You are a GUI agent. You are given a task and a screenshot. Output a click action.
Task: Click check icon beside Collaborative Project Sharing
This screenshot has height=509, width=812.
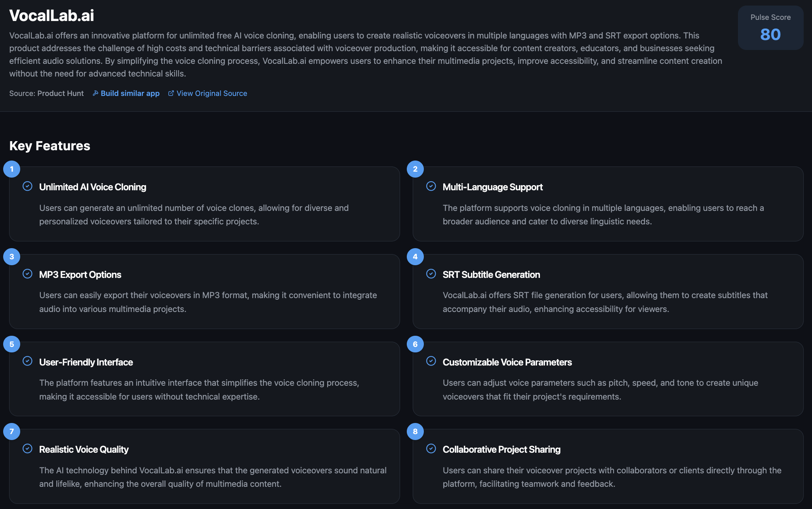point(431,449)
